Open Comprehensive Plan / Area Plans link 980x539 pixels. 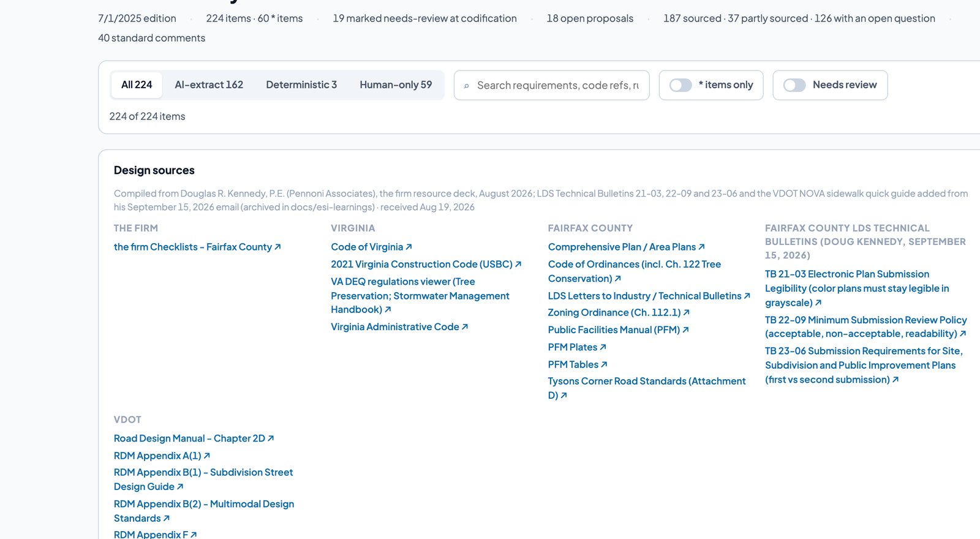627,247
